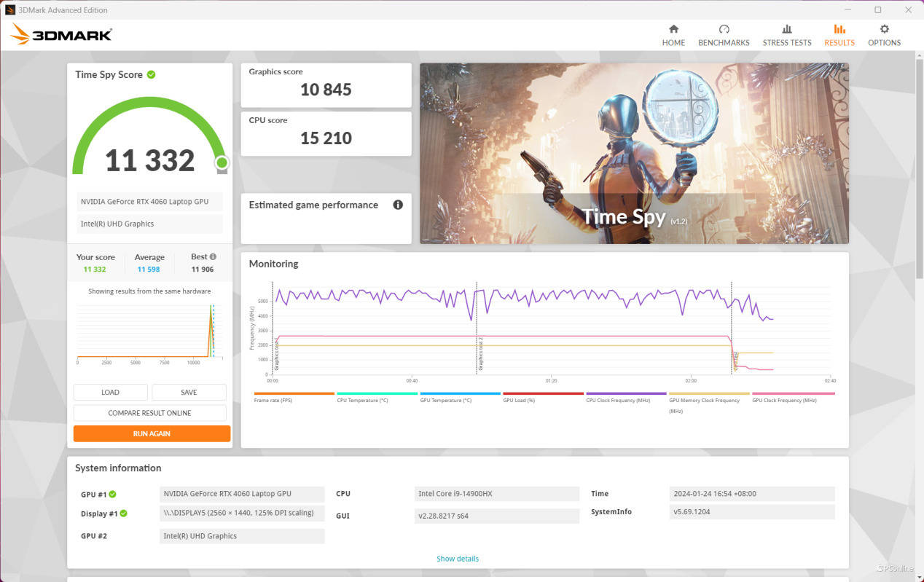Click the Time Spy score 11 332
This screenshot has width=924, height=582.
coord(150,160)
